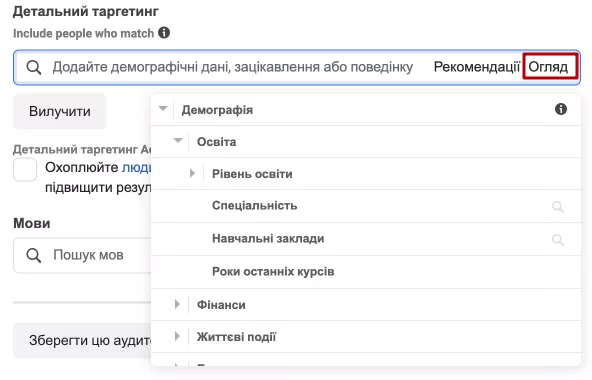Viewport: 592px width, 380px height.
Task: Collapse the Демографія category arrow
Action: point(163,109)
